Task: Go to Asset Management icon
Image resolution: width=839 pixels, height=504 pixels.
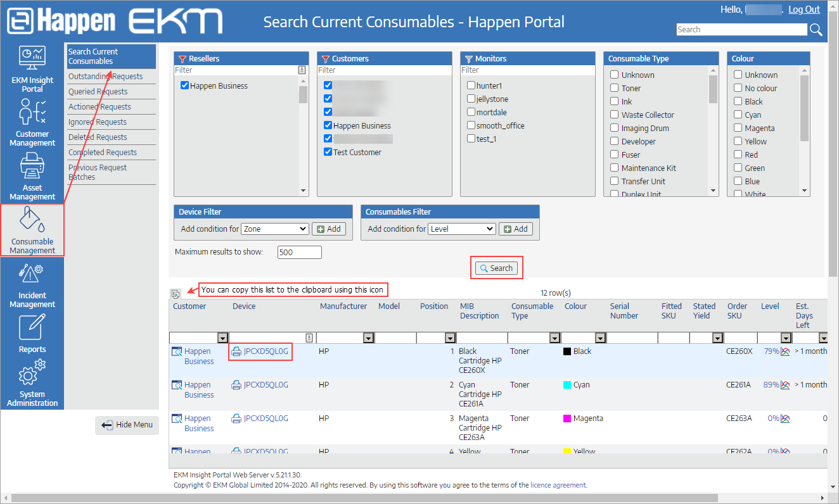Action: tap(32, 167)
